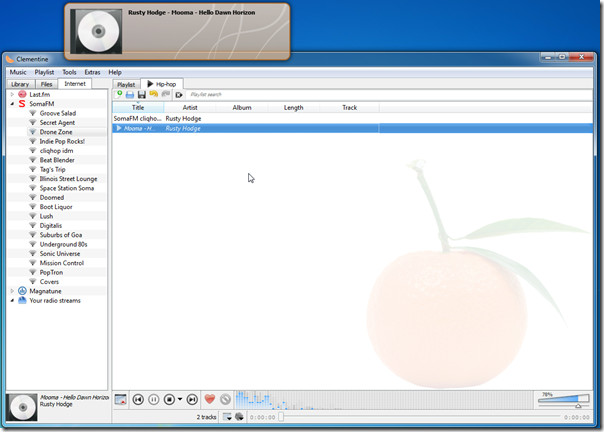Click the Last.fm icon
604x432 pixels.
coord(22,94)
